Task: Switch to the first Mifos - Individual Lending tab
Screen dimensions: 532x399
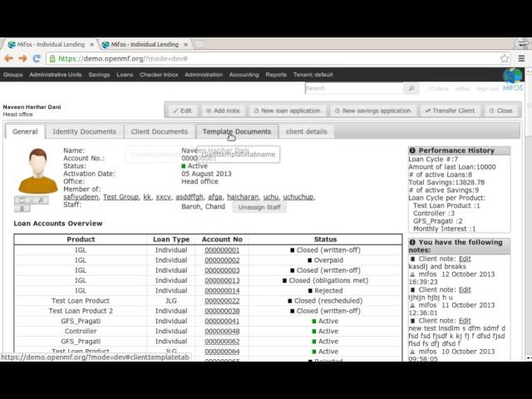Action: (x=51, y=44)
